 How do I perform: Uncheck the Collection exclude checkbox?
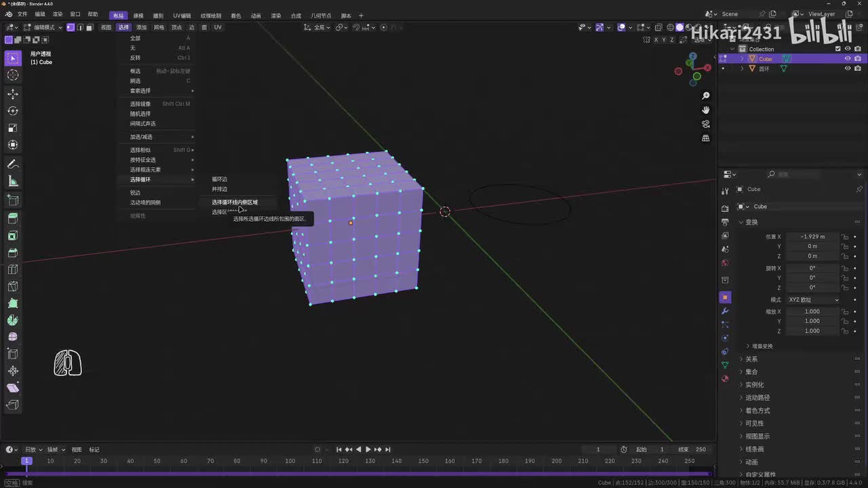(x=838, y=49)
